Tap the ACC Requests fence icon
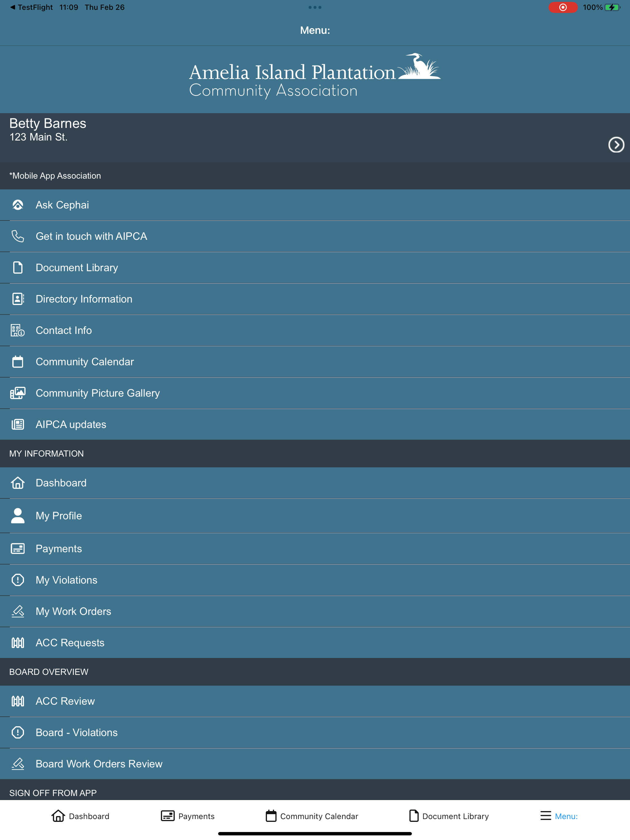The image size is (630, 840). [x=18, y=643]
